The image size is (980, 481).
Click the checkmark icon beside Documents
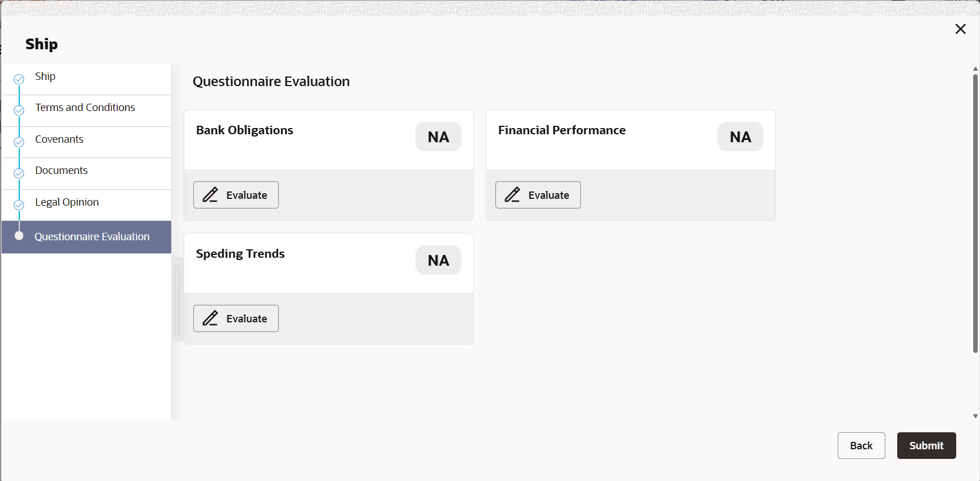[x=19, y=173]
